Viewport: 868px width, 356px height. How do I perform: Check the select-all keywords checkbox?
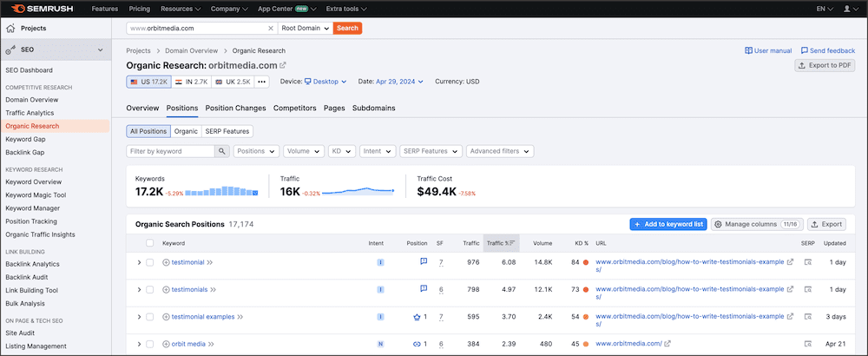[x=149, y=243]
